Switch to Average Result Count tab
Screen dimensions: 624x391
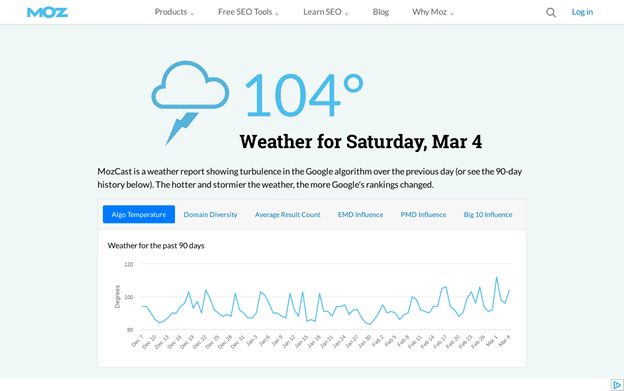point(287,214)
